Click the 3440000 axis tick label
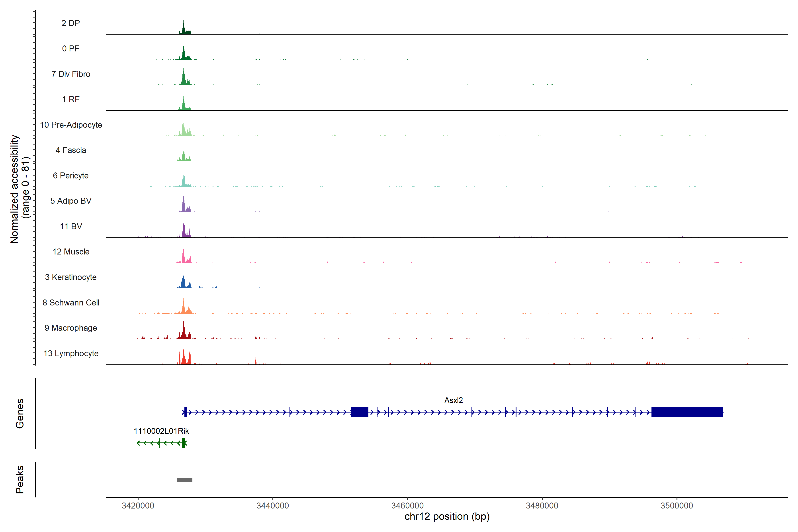798x532 pixels. (x=272, y=506)
